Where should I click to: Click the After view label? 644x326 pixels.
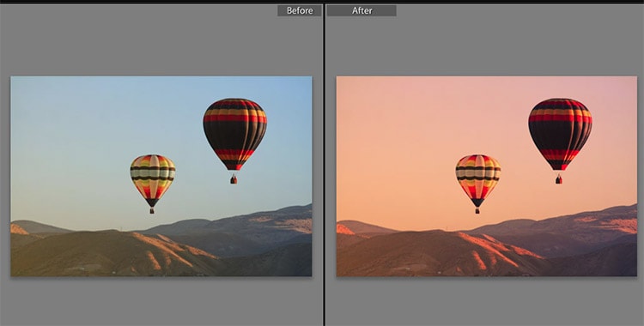pos(361,10)
